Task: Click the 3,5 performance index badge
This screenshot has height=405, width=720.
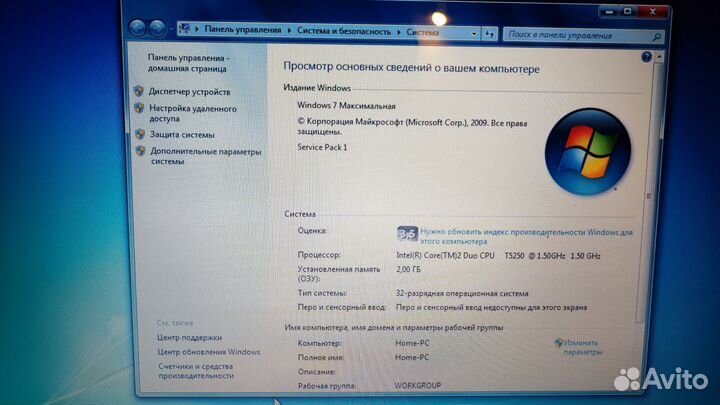Action: coord(407,234)
